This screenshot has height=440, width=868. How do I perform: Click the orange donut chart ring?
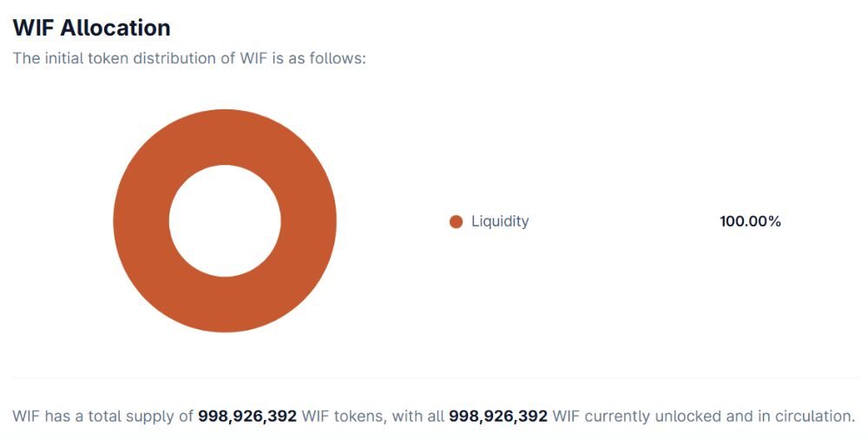[141, 221]
